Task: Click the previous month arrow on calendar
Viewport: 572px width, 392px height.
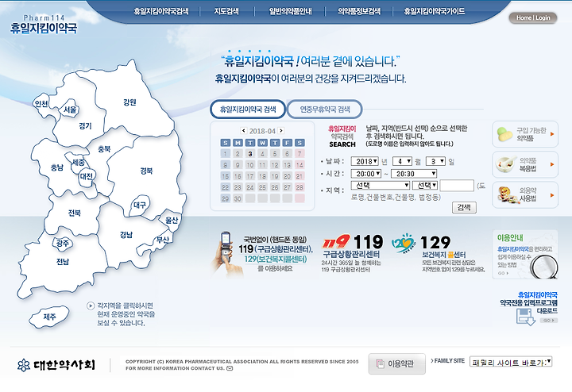Action: pyautogui.click(x=243, y=130)
